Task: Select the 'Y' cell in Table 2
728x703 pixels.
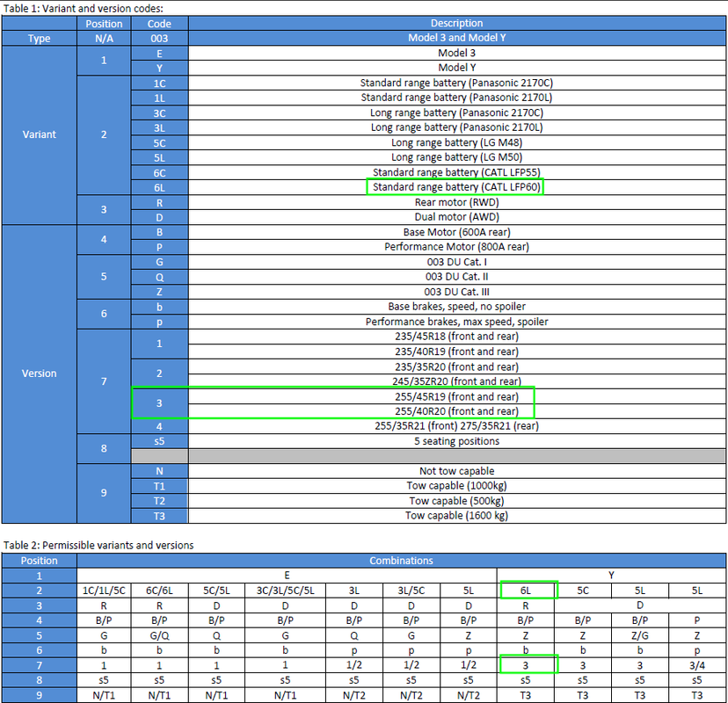Action: (x=611, y=576)
